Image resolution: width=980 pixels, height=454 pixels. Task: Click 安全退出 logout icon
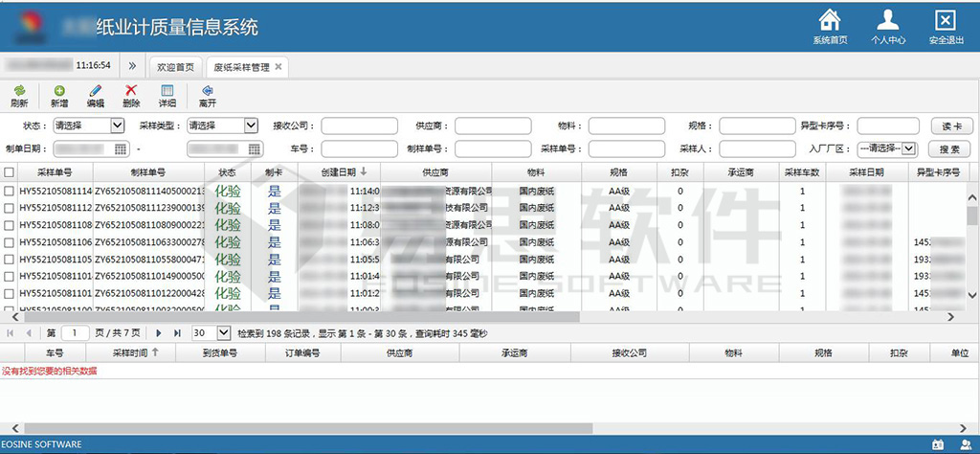(946, 20)
